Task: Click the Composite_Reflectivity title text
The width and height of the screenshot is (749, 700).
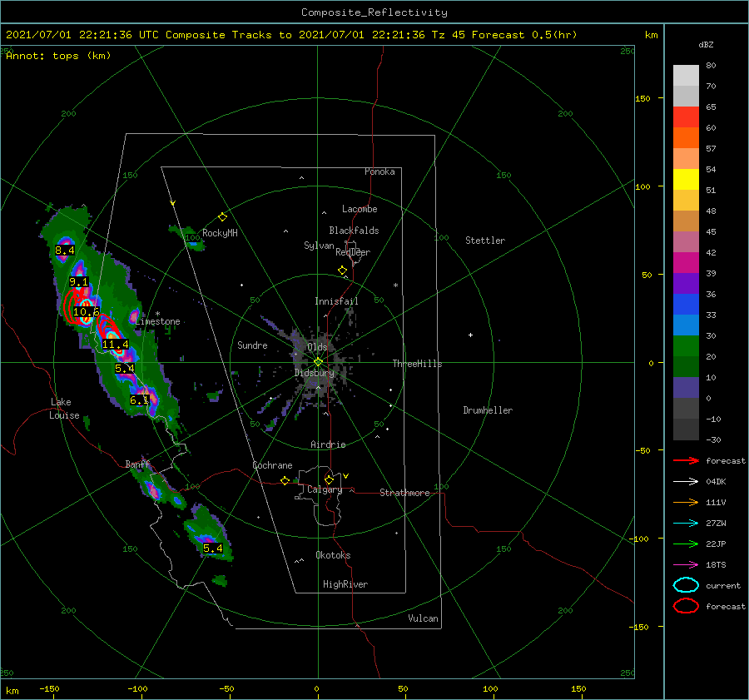Action: (374, 12)
